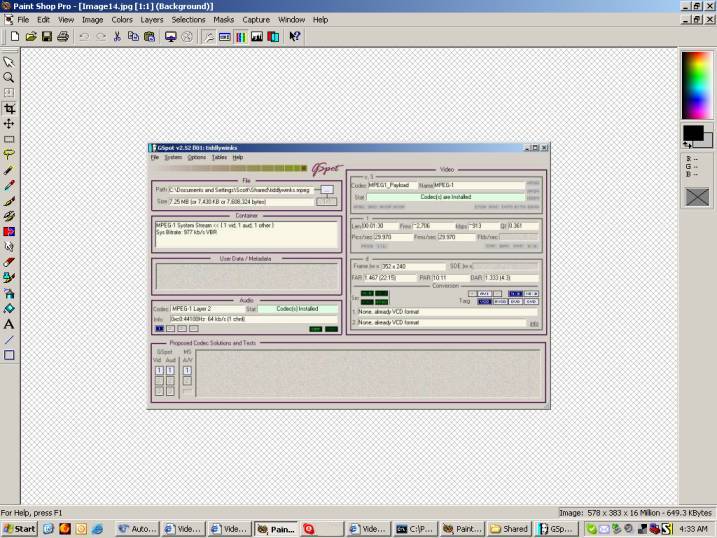717x538 pixels.
Task: Start full screen preview monitor icon
Action: (x=171, y=37)
